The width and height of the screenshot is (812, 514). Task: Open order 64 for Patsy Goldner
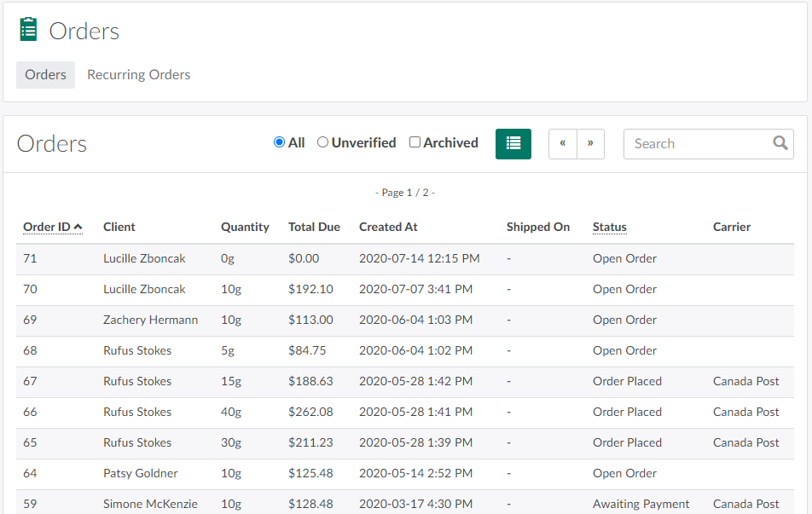tap(30, 473)
